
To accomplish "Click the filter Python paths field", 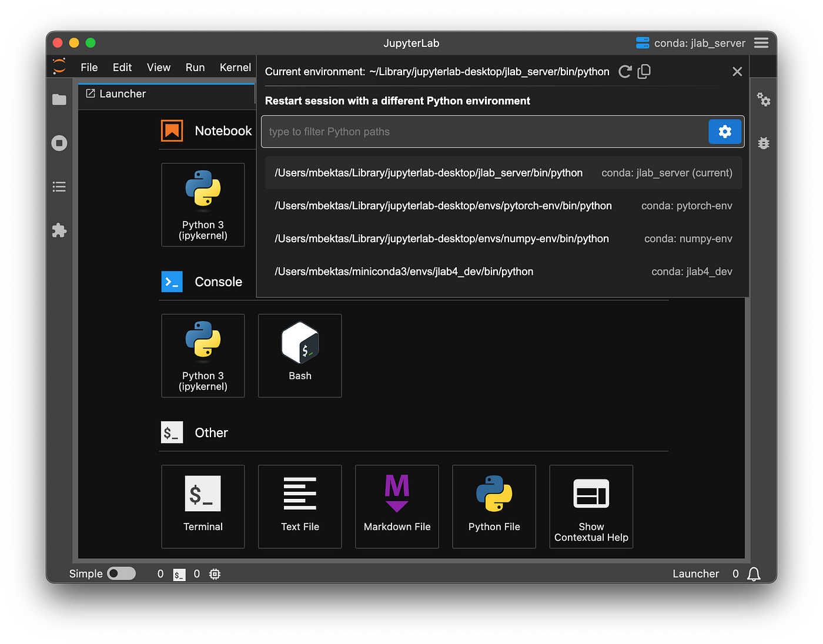I will click(485, 132).
